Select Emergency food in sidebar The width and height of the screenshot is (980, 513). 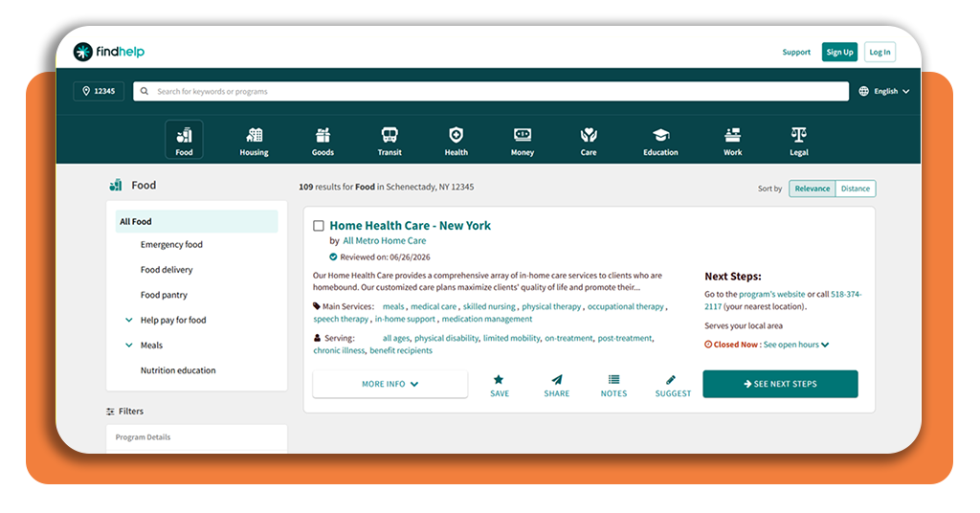click(171, 244)
